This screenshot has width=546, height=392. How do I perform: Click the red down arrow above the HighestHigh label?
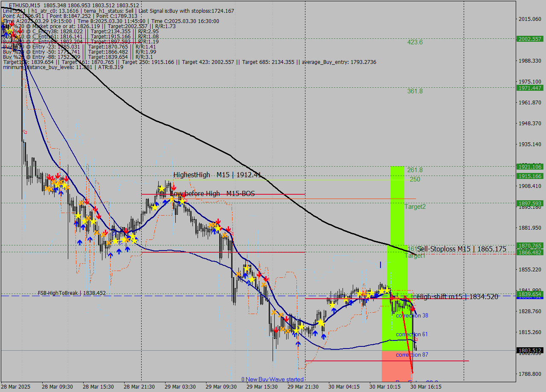[174, 188]
